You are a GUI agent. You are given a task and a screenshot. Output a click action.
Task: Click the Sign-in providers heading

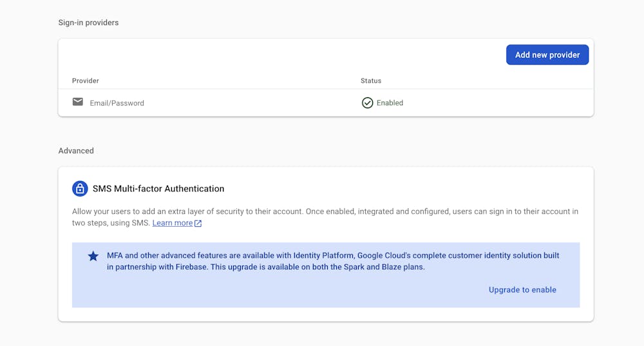click(88, 23)
